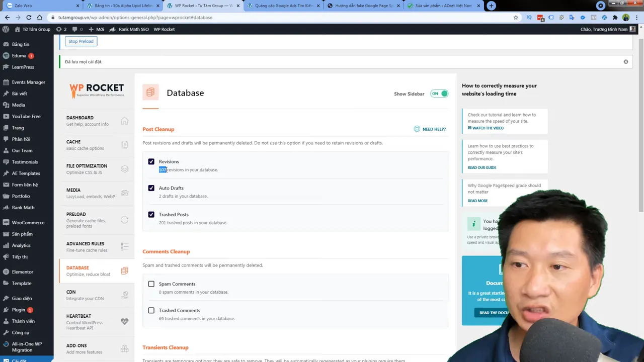Open Events Manager sidebar item
This screenshot has width=644, height=362.
tap(28, 82)
